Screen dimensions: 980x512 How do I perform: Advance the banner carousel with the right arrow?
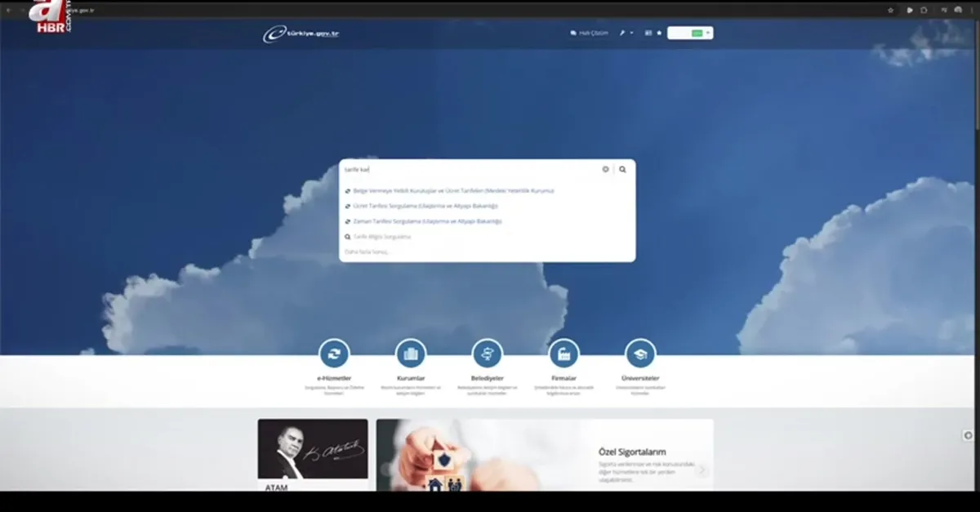click(x=702, y=470)
